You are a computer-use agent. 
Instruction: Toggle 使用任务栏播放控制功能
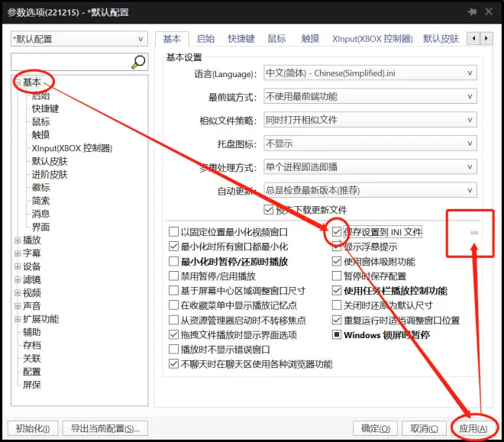[337, 291]
